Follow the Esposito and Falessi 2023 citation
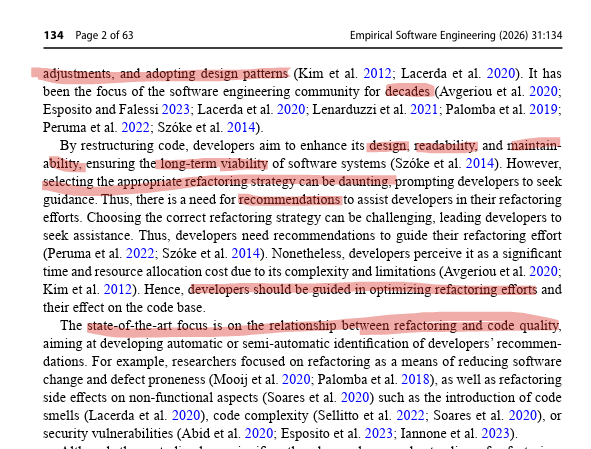Viewport: 591px width, 449px height. click(175, 109)
